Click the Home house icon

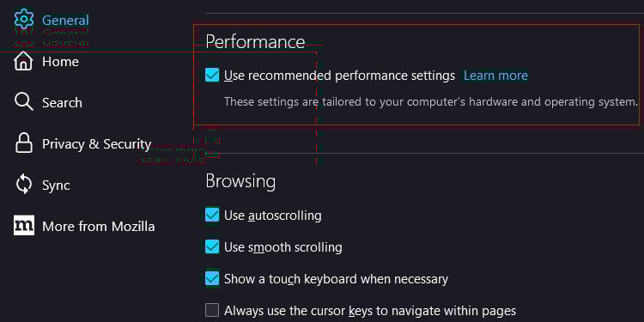point(23,61)
